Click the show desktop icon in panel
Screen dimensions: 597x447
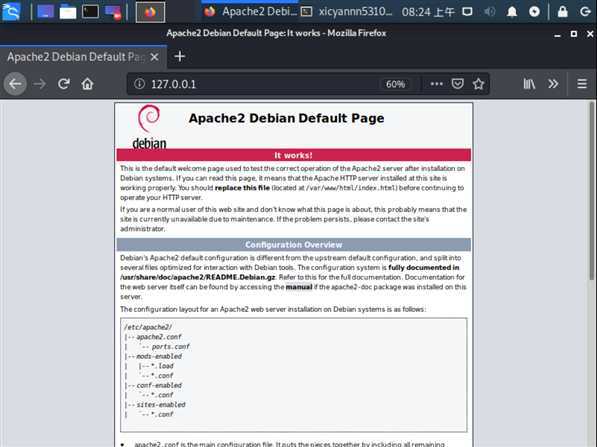click(x=45, y=11)
